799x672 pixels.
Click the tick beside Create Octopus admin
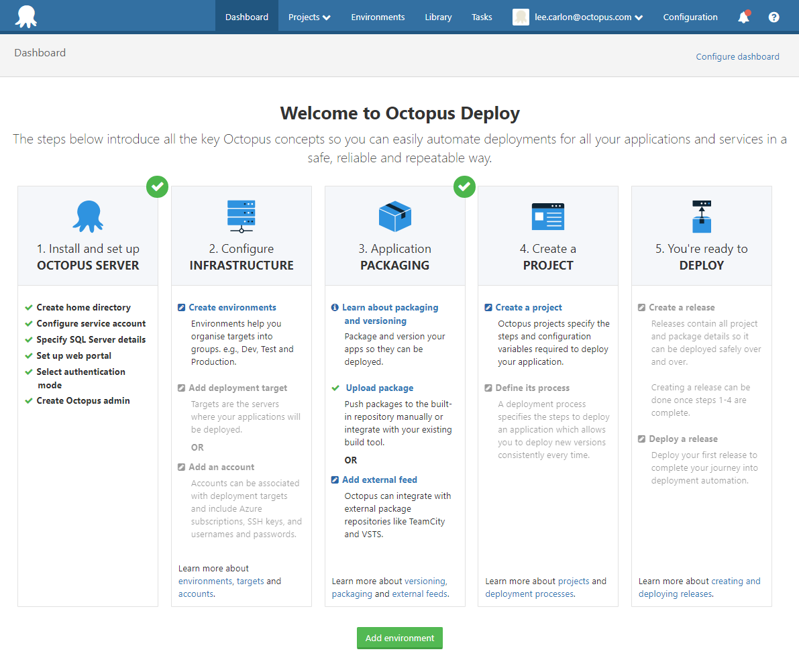click(29, 400)
